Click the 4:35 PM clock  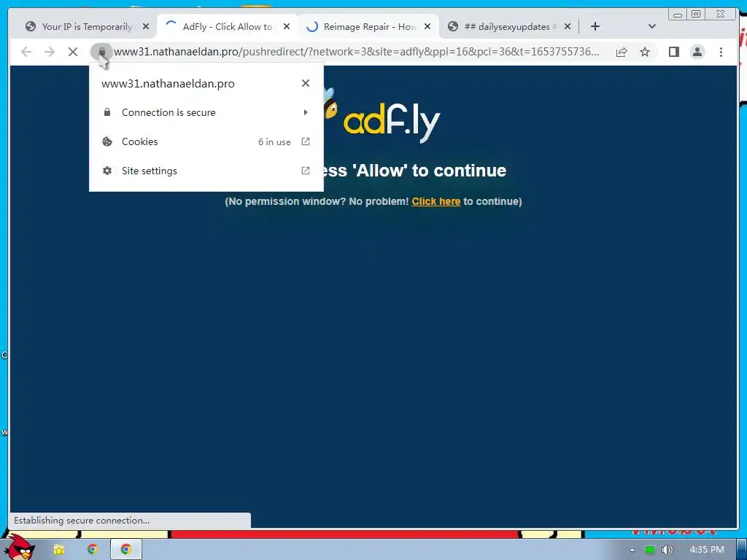tap(706, 550)
